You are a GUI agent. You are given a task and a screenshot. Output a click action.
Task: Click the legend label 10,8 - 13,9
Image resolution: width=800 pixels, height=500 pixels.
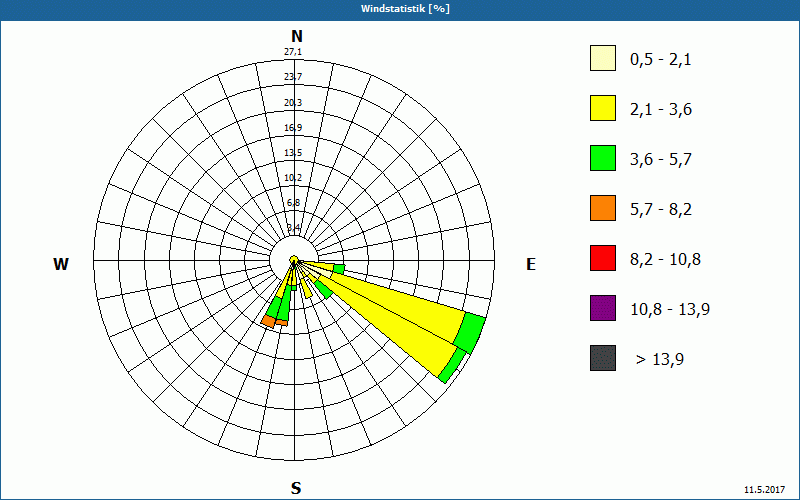tap(670, 310)
